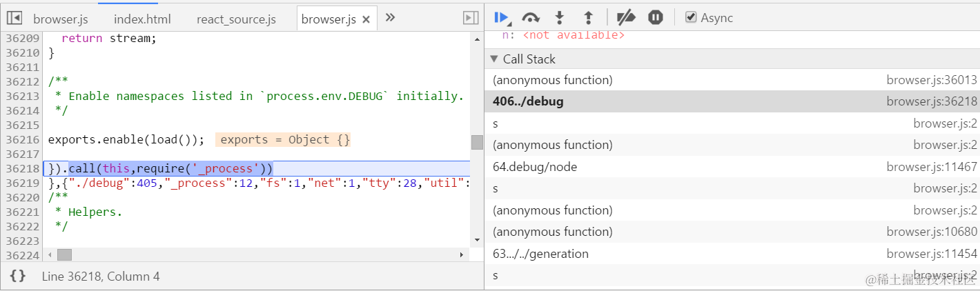Pretty print source with curly braces icon
The image size is (980, 291).
click(18, 277)
